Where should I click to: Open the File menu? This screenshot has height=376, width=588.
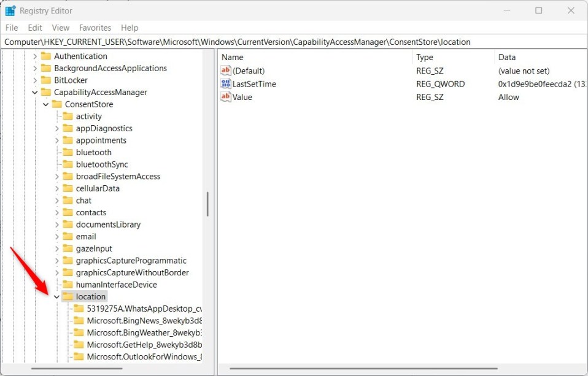pyautogui.click(x=12, y=28)
